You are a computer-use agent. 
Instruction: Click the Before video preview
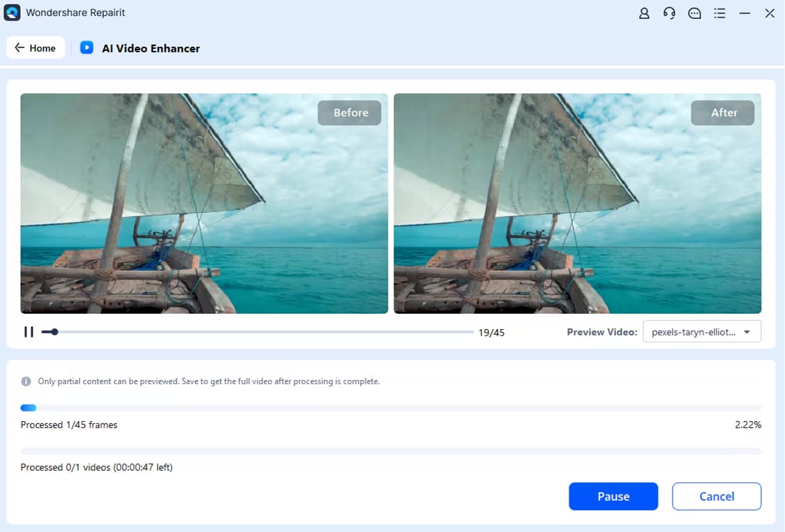[x=204, y=203]
